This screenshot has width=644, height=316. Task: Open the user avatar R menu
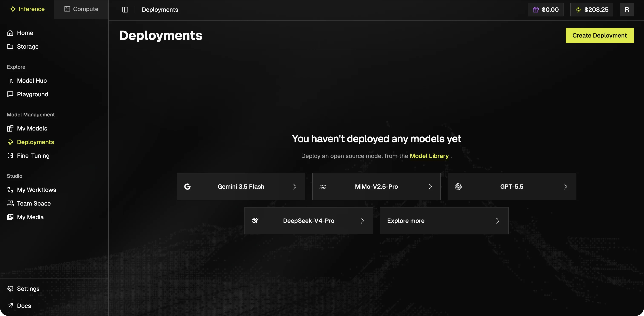coord(627,10)
